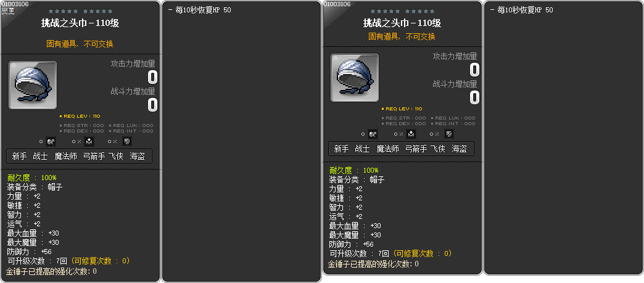Click 金锤子已提高的强化次数 line in 变更-tagged tooltip
The width and height of the screenshot is (644, 283).
pos(52,271)
